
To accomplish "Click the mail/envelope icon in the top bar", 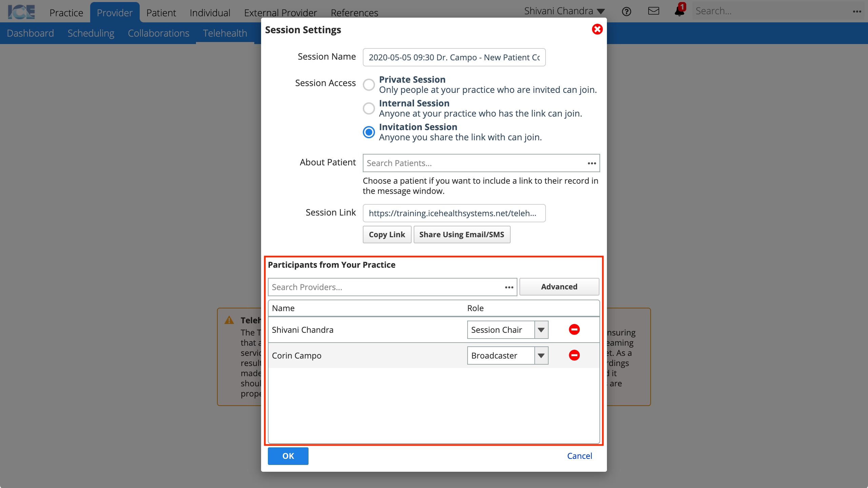I will [653, 11].
